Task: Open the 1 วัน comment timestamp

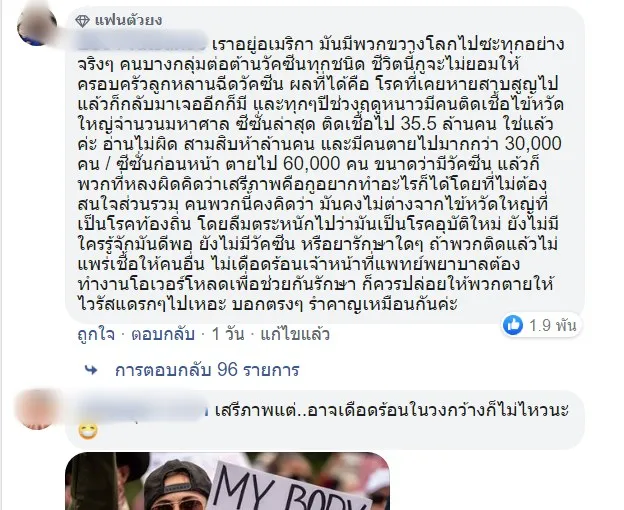Action: pyautogui.click(x=228, y=334)
